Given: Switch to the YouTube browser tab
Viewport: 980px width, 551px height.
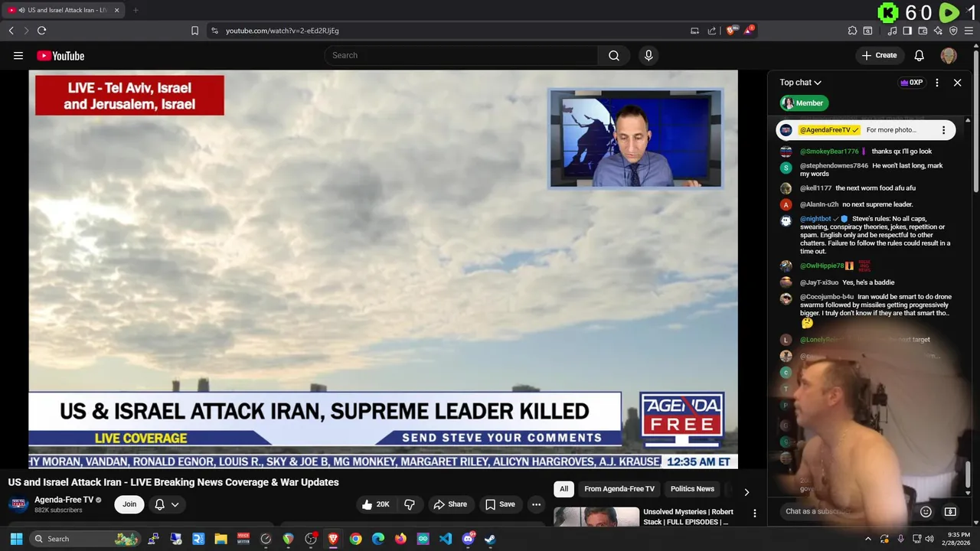Looking at the screenshot, I should tap(64, 10).
